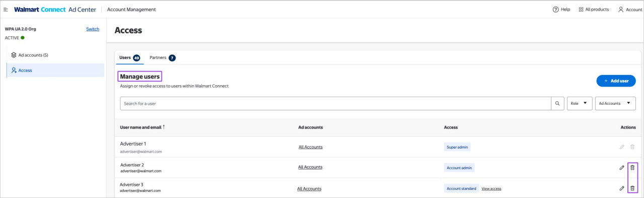The height and width of the screenshot is (198, 644).
Task: Click disabled trash icon for Advertiser 1
Action: [632, 147]
